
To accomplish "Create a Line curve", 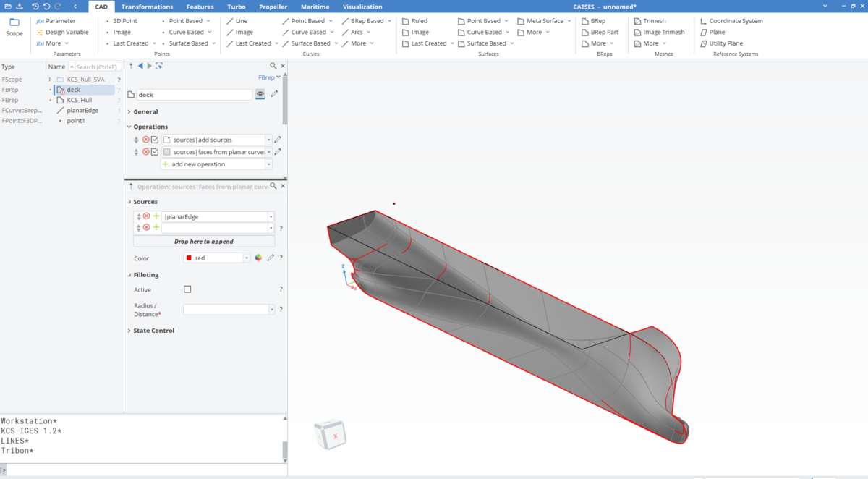I will [237, 21].
